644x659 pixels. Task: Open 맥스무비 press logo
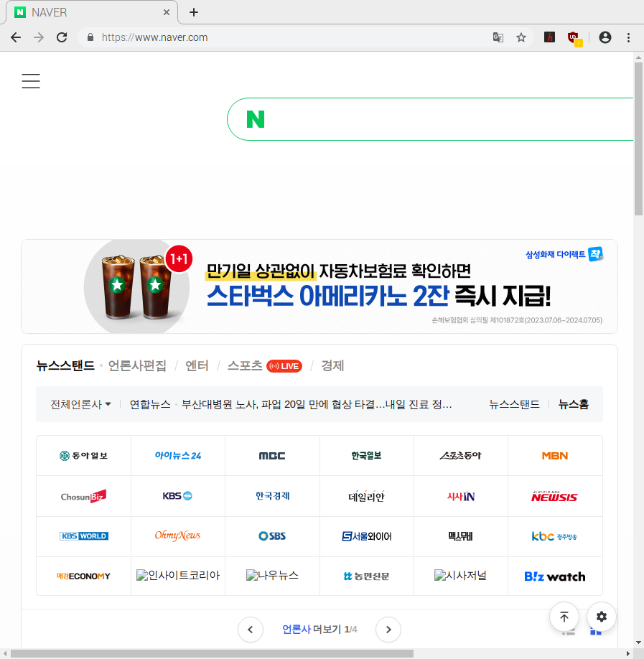click(461, 536)
